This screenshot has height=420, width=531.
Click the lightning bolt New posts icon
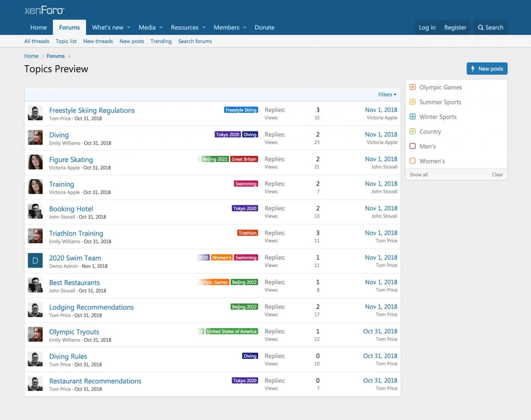coord(473,69)
